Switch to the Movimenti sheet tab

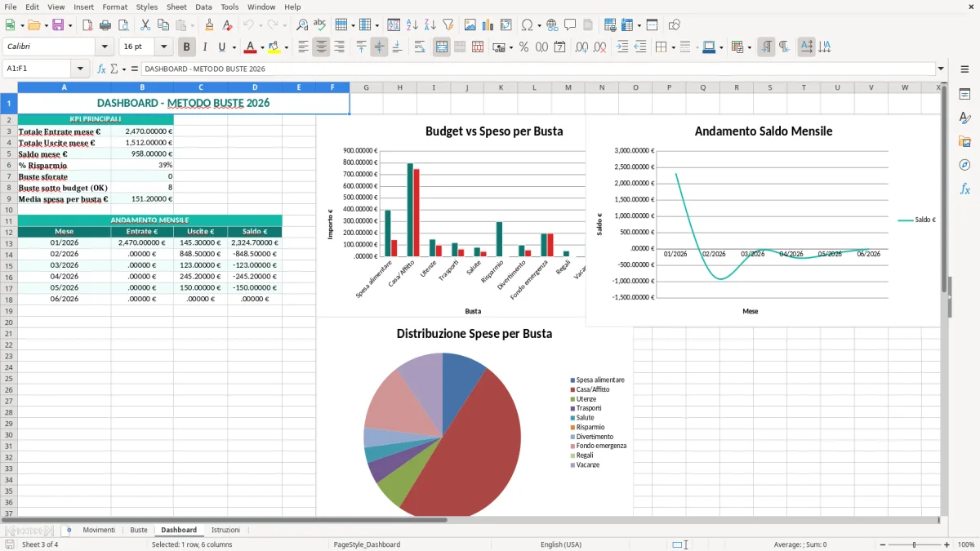tap(99, 530)
